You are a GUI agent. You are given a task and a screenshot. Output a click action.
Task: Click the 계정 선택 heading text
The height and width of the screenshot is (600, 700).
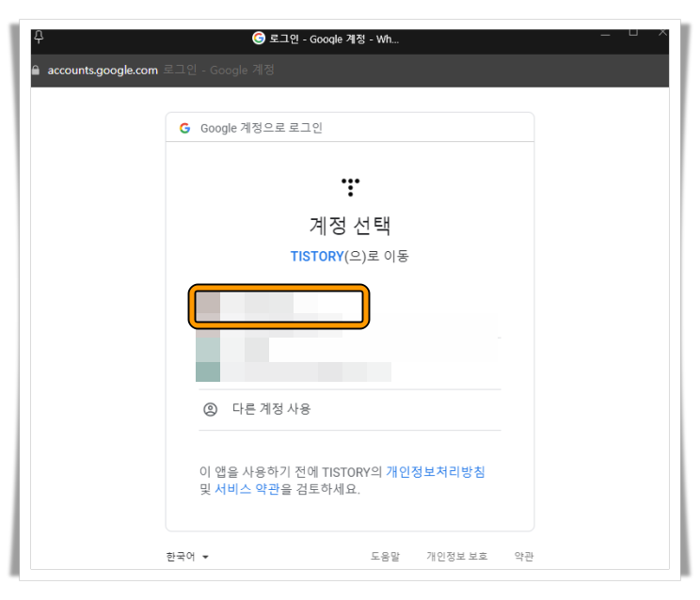pyautogui.click(x=350, y=226)
